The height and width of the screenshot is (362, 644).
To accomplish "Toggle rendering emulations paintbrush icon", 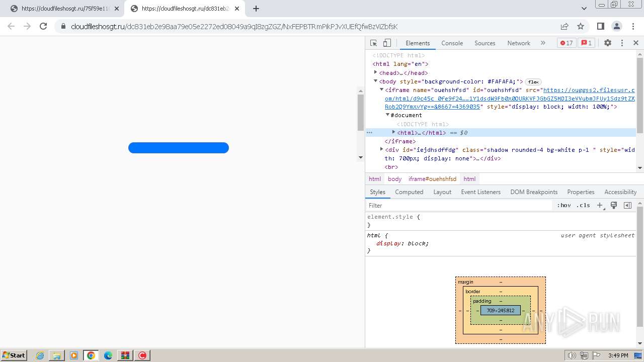I will pos(614,205).
